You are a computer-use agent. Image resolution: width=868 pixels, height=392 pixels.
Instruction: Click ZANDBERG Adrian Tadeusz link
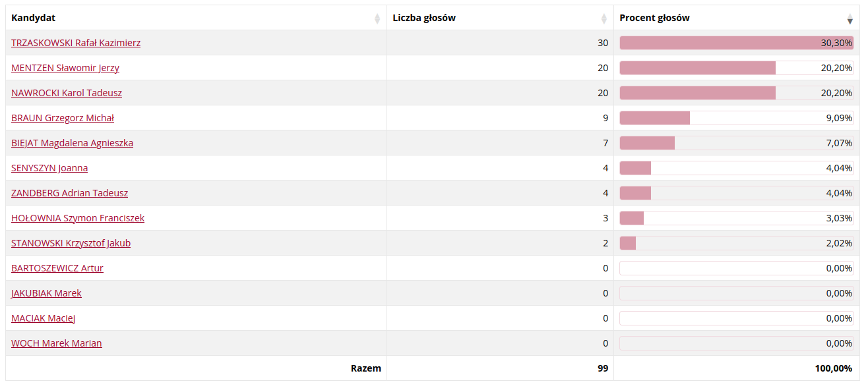click(69, 193)
